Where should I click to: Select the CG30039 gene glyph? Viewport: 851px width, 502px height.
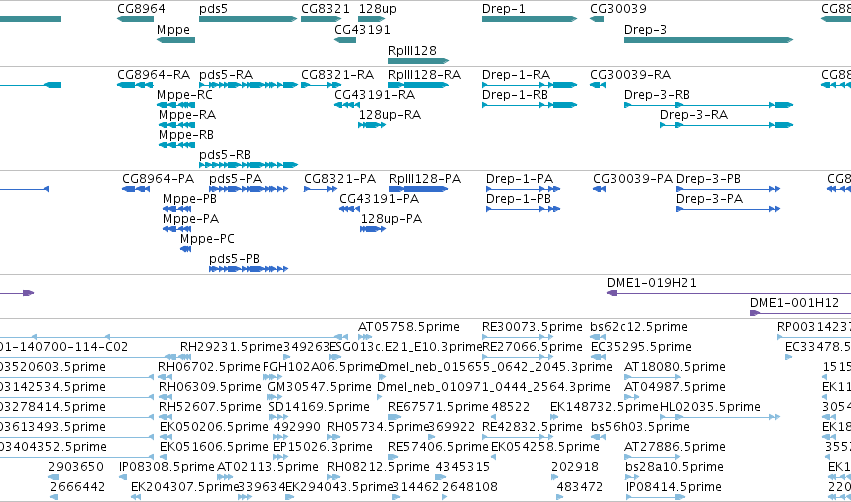click(597, 19)
